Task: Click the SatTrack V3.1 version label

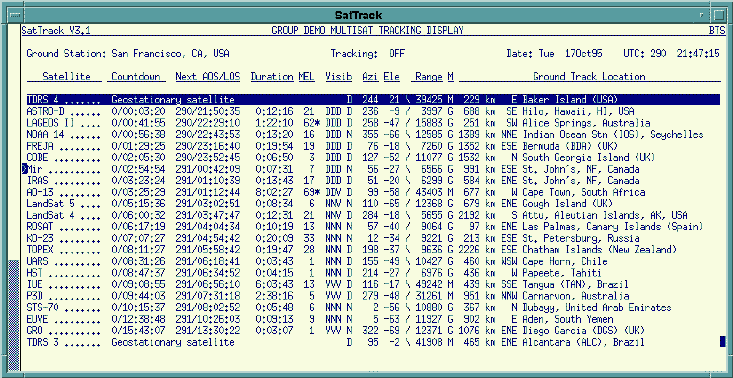Action: pos(56,31)
